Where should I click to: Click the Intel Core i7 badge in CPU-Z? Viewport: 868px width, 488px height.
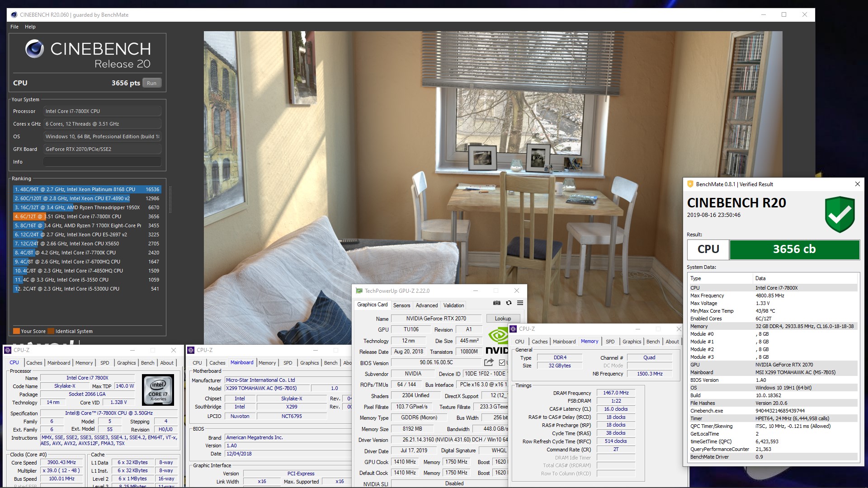pos(158,390)
